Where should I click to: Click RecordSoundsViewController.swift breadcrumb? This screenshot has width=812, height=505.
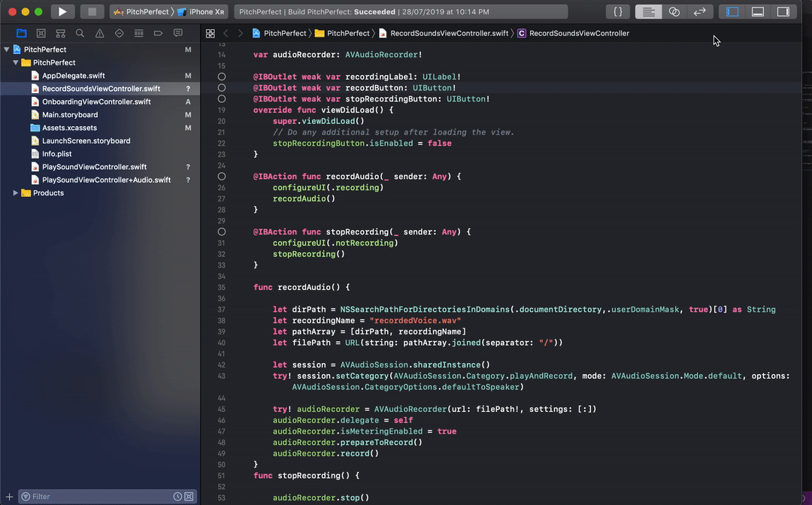tap(444, 33)
